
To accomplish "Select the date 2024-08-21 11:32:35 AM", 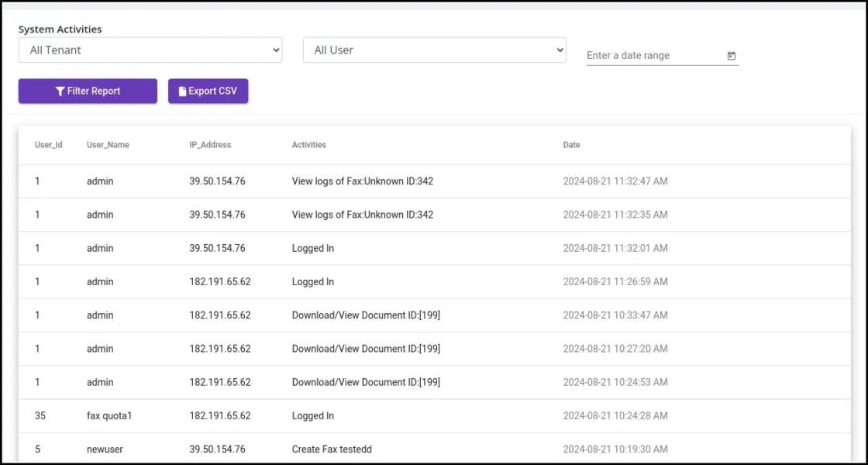I will tap(615, 215).
